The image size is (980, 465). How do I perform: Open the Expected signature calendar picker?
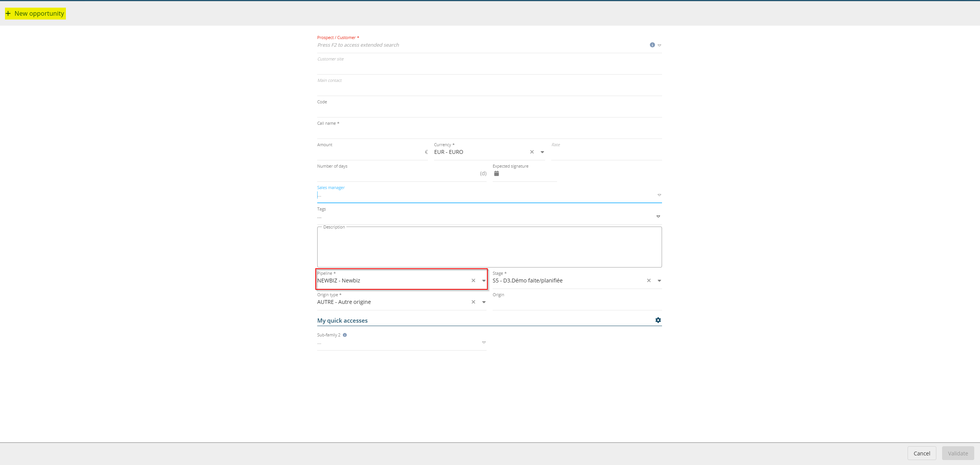tap(497, 173)
